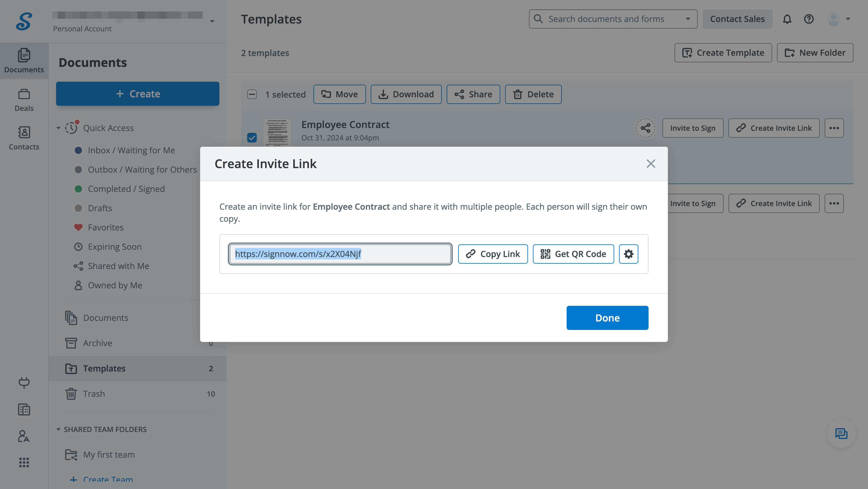Click the chat support bubble icon
Viewport: 868px width, 489px height.
841,434
